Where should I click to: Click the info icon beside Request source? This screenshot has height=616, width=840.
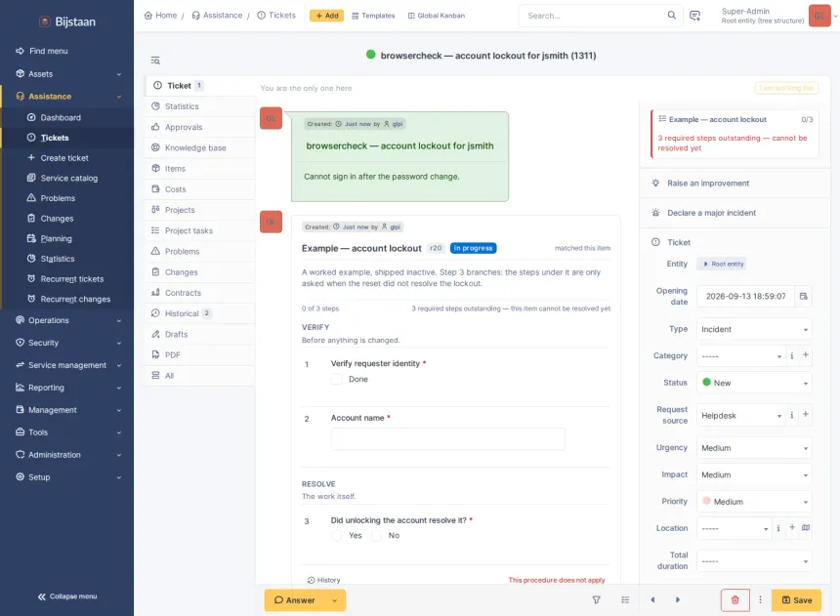pos(792,415)
